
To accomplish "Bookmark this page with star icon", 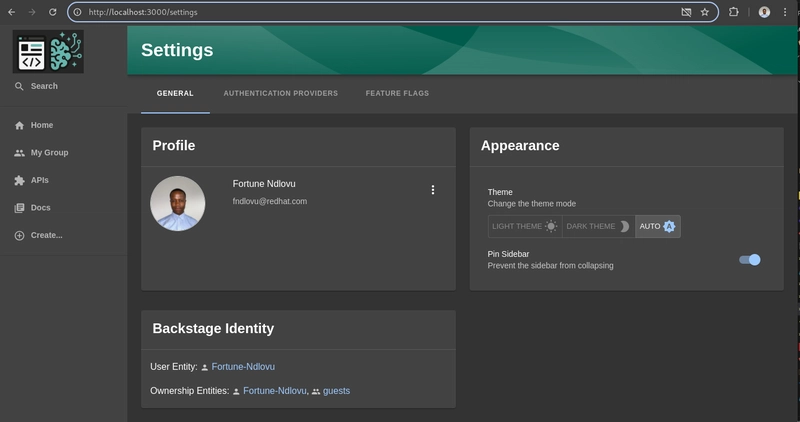I will [x=705, y=12].
